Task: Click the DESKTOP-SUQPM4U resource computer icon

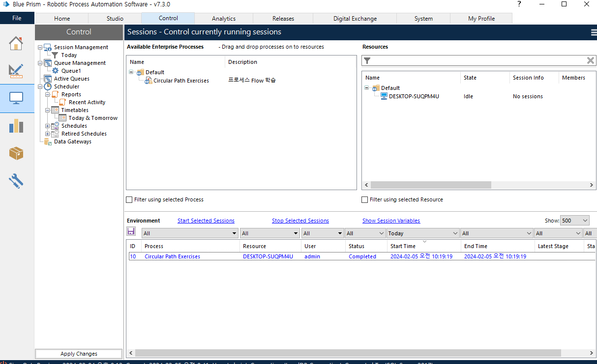Action: pyautogui.click(x=384, y=96)
